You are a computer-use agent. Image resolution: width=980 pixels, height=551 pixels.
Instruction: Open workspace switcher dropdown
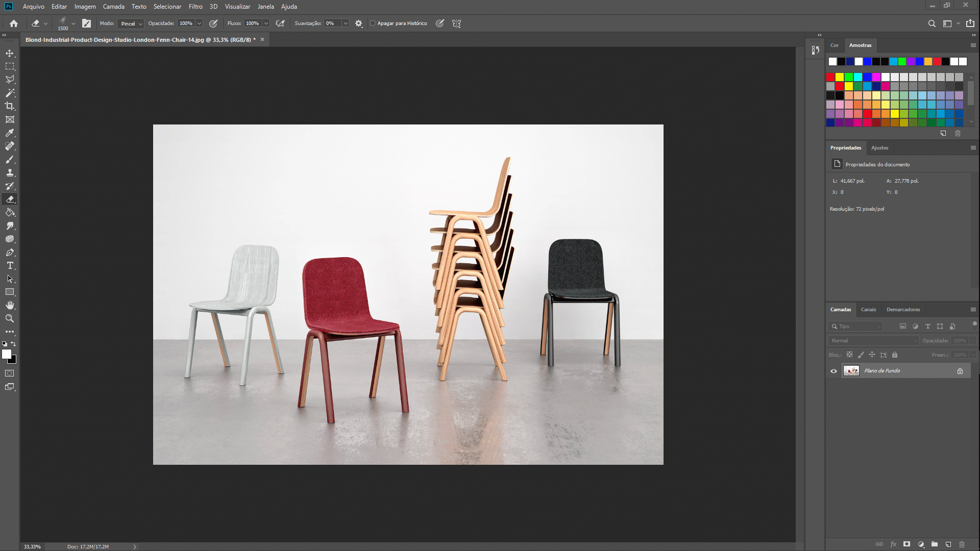point(950,23)
